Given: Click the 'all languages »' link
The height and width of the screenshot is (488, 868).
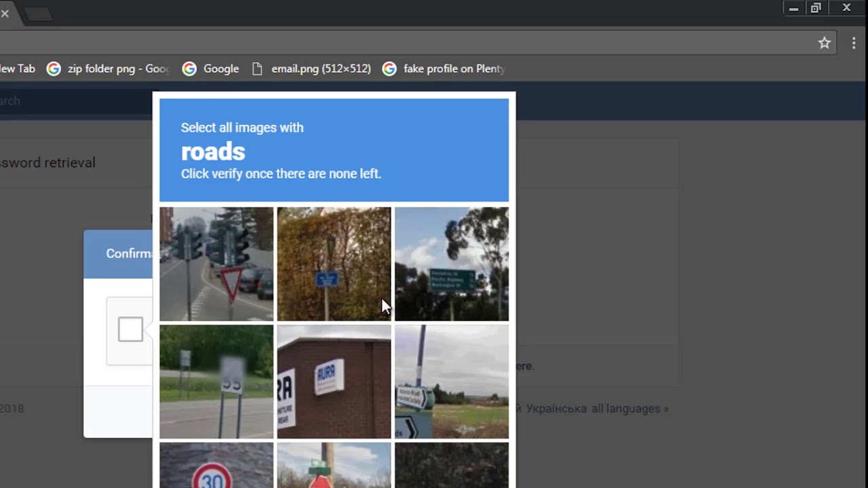Looking at the screenshot, I should click(629, 409).
